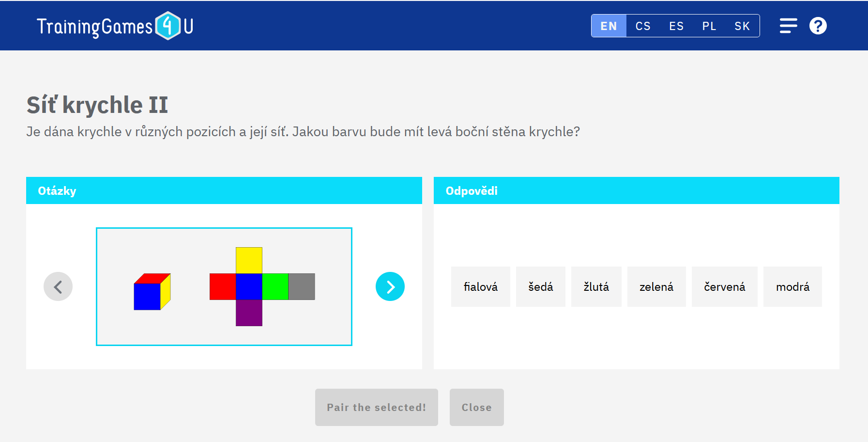Click the purple square in cube net
Image resolution: width=868 pixels, height=442 pixels.
click(249, 313)
